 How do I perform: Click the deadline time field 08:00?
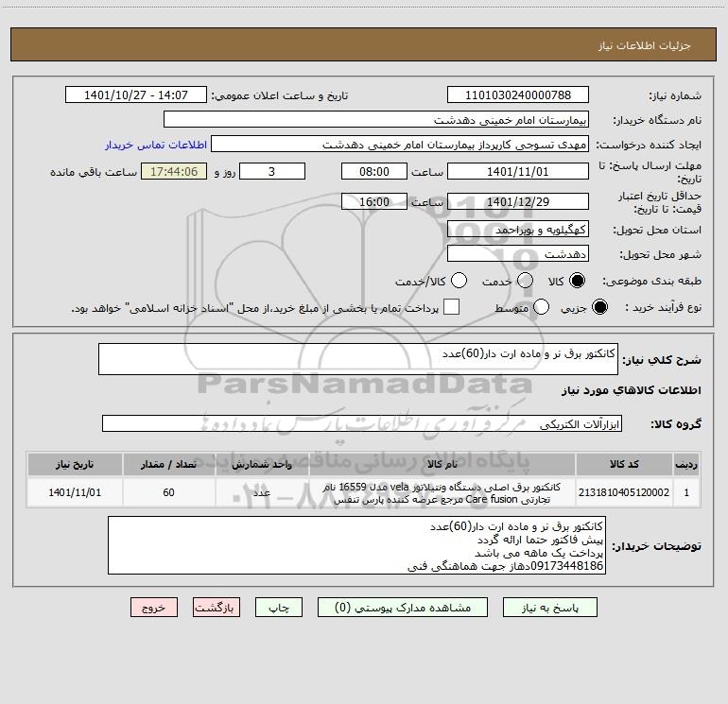374,171
